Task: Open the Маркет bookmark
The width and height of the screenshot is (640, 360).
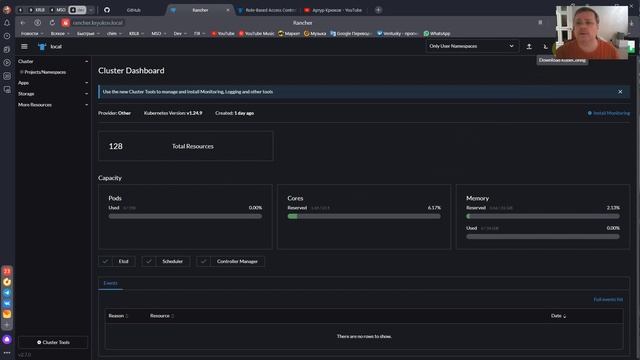Action: click(x=289, y=33)
